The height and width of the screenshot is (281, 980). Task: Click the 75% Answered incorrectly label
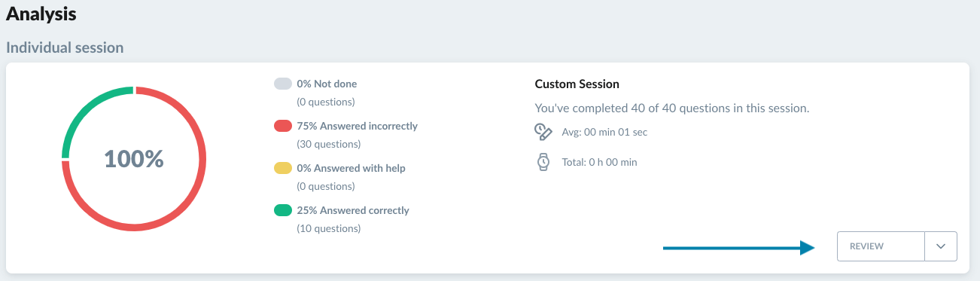357,126
